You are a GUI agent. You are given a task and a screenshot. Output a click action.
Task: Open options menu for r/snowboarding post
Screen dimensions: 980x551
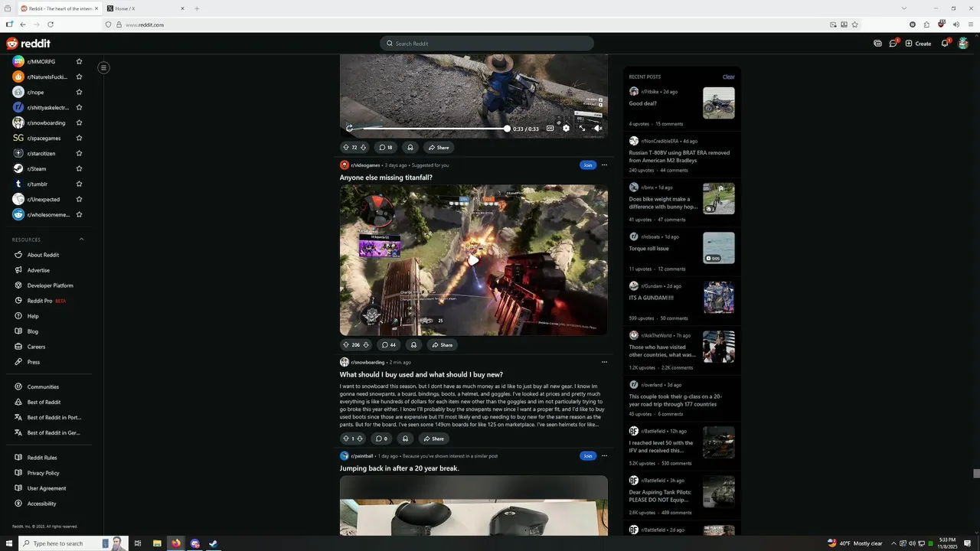(x=604, y=362)
